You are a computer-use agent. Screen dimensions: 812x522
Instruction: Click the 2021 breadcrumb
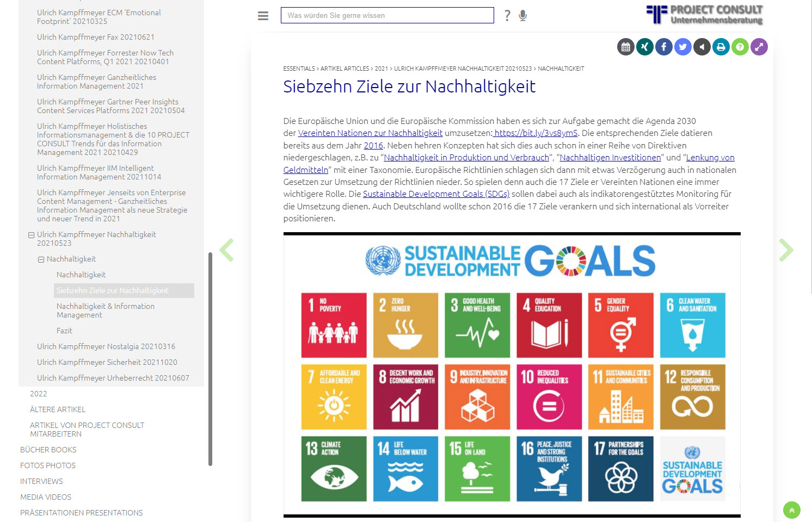pyautogui.click(x=381, y=69)
